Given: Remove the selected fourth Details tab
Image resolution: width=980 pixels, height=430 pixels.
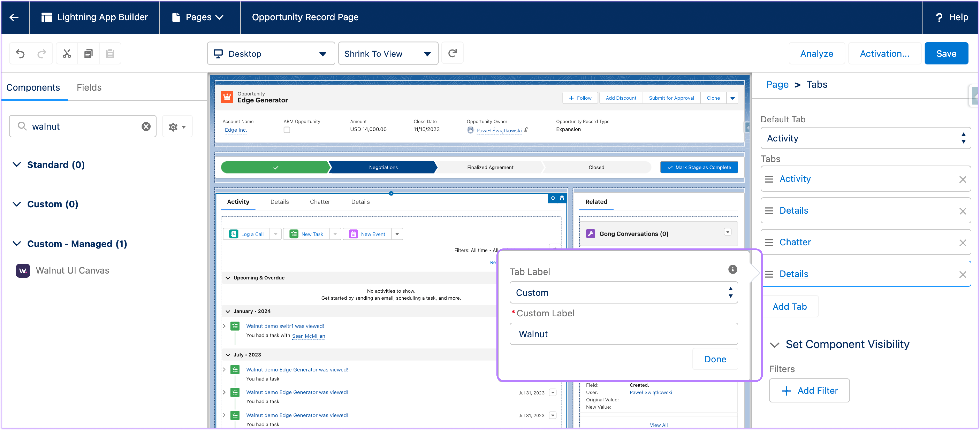Looking at the screenshot, I should pos(963,275).
